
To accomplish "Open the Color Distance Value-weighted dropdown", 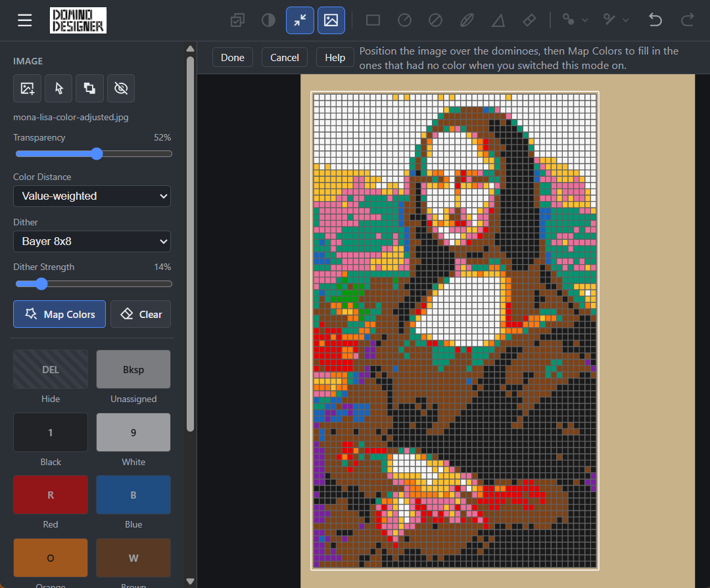I will [x=92, y=196].
